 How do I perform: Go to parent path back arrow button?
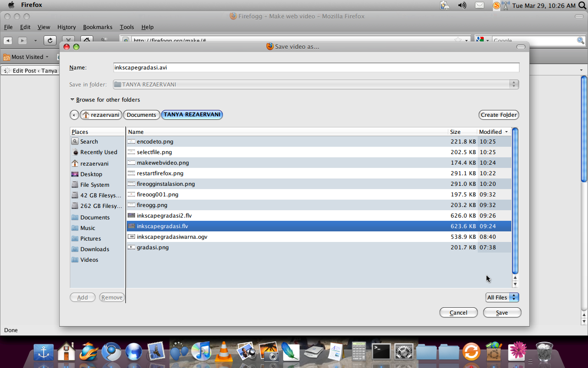74,115
